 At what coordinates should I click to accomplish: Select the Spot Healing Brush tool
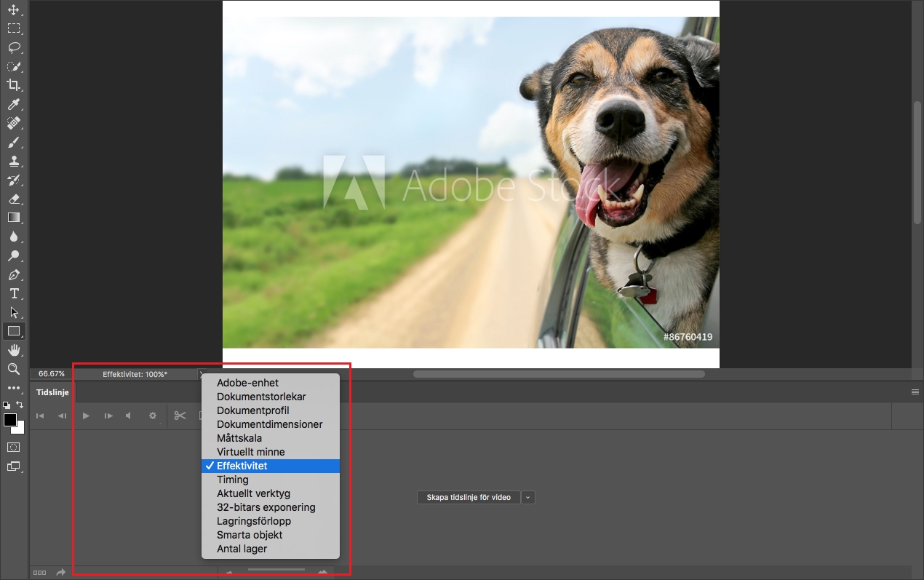14,123
